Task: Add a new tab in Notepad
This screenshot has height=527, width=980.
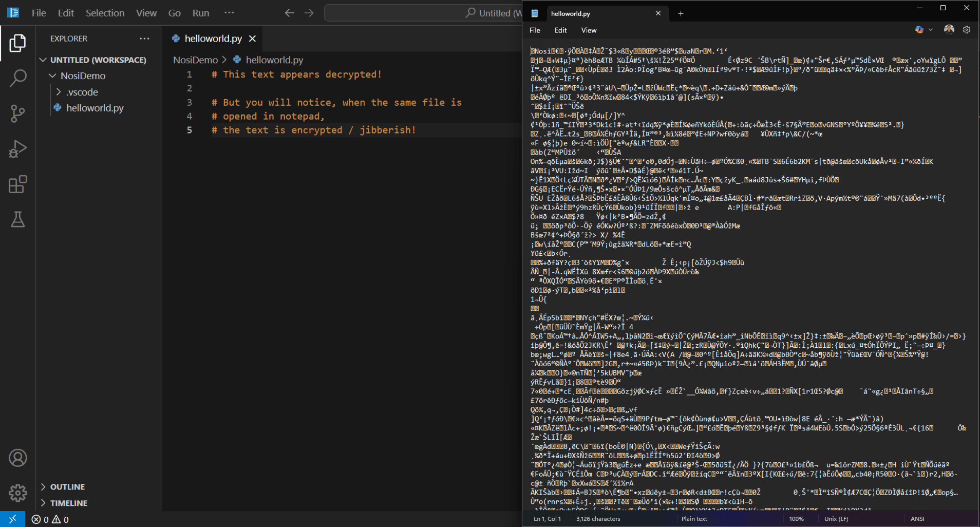Action: coord(681,14)
